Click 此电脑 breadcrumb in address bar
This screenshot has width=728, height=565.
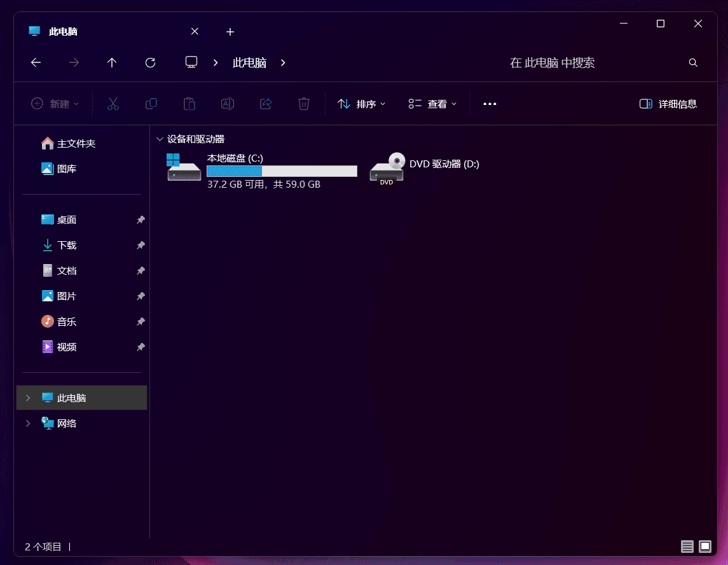249,63
